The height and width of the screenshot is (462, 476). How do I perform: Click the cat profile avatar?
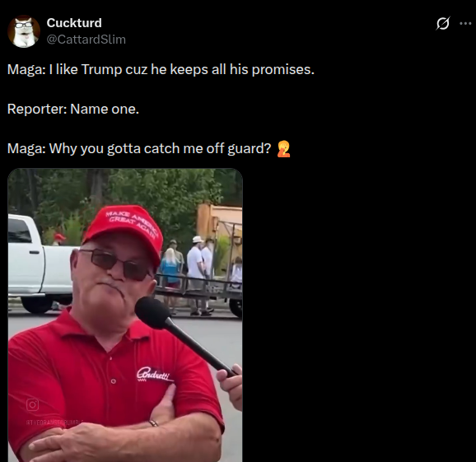pos(24,31)
